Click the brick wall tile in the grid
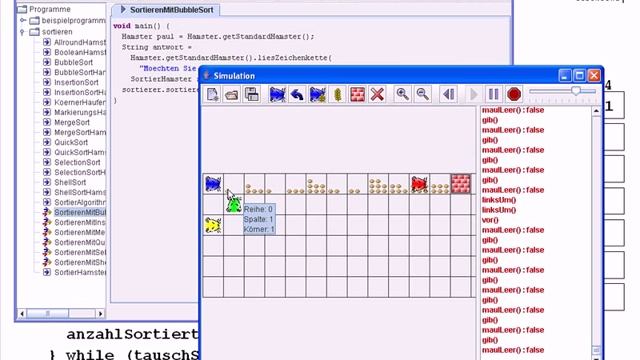This screenshot has height=360, width=640. [460, 184]
